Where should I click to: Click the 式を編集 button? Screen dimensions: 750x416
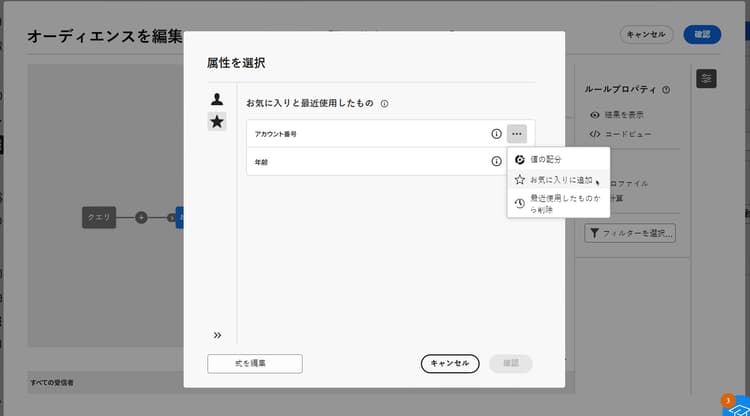254,363
